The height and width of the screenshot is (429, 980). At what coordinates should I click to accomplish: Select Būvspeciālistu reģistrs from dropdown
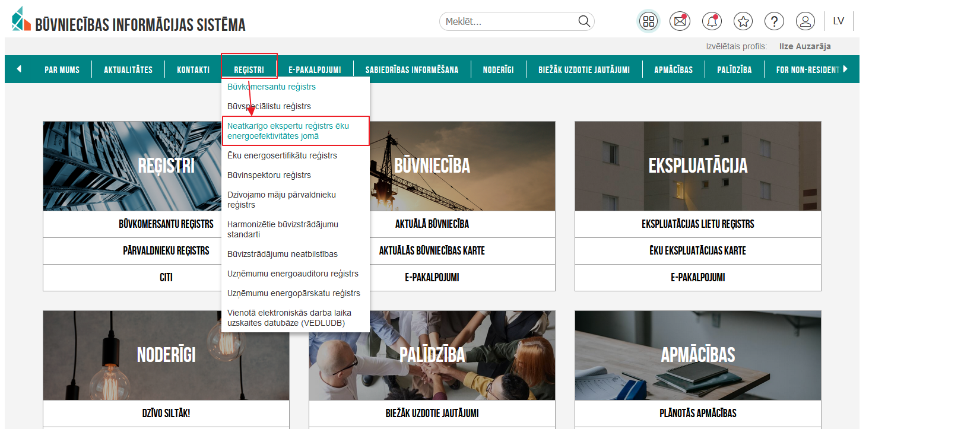point(269,106)
